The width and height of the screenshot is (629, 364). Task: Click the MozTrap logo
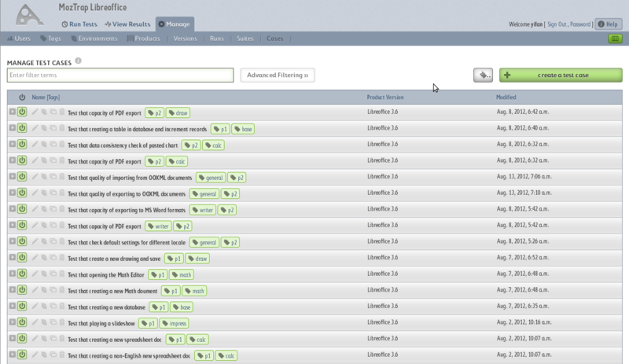[29, 16]
